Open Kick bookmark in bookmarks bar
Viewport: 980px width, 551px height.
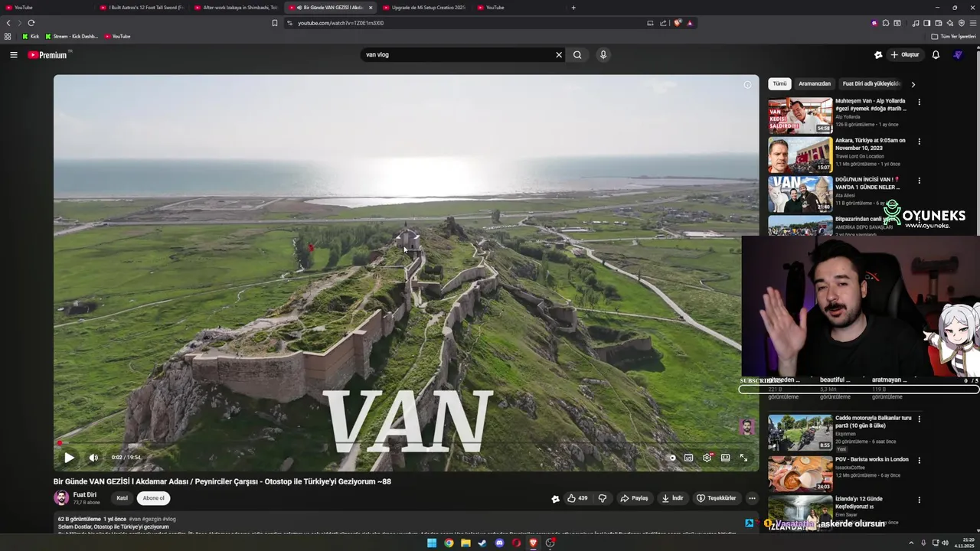[x=31, y=36]
